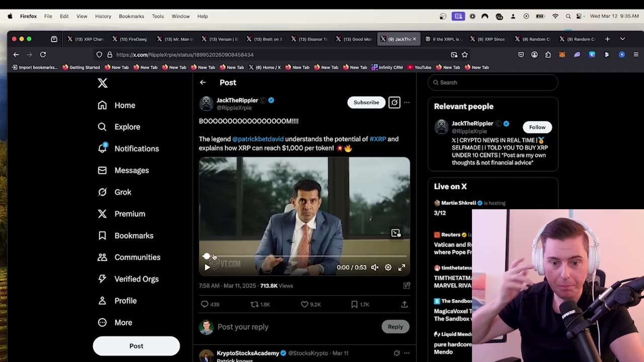Click the JackTheRippler avatar on post
The image size is (644, 362).
pyautogui.click(x=206, y=103)
